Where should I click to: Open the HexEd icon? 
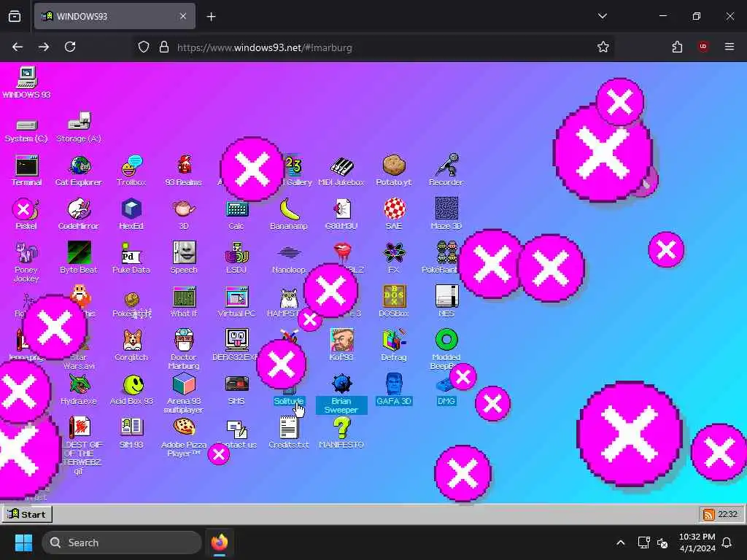(131, 209)
